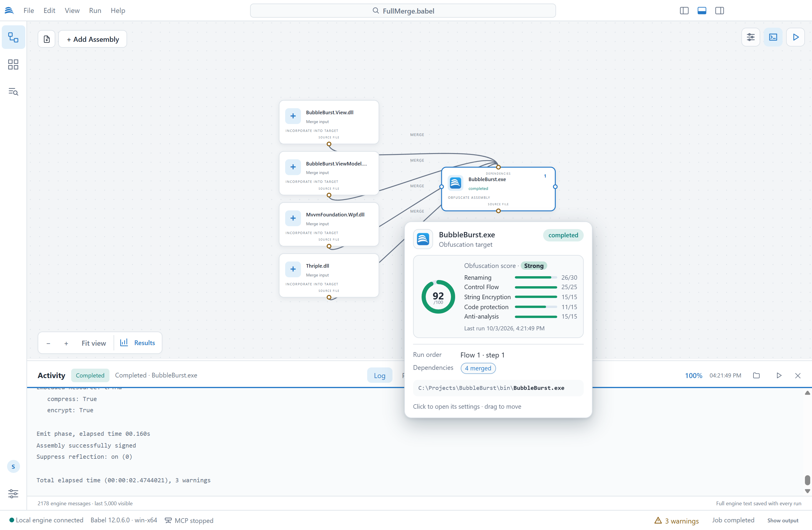Click the new file icon beside Add Assembly
The height and width of the screenshot is (530, 812).
tap(47, 39)
